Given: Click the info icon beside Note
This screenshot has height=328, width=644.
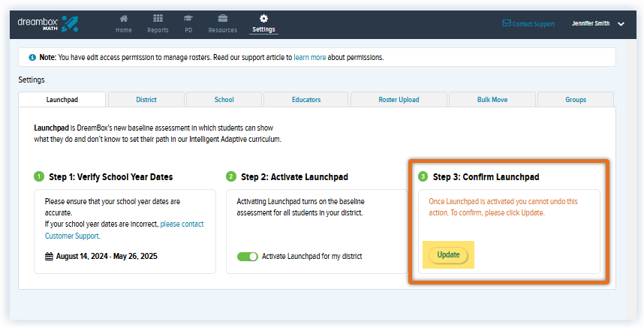Looking at the screenshot, I should click(x=32, y=58).
